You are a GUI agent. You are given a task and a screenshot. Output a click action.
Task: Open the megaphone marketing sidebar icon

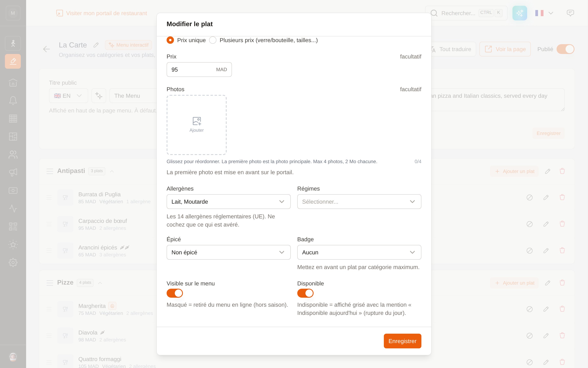tap(13, 173)
